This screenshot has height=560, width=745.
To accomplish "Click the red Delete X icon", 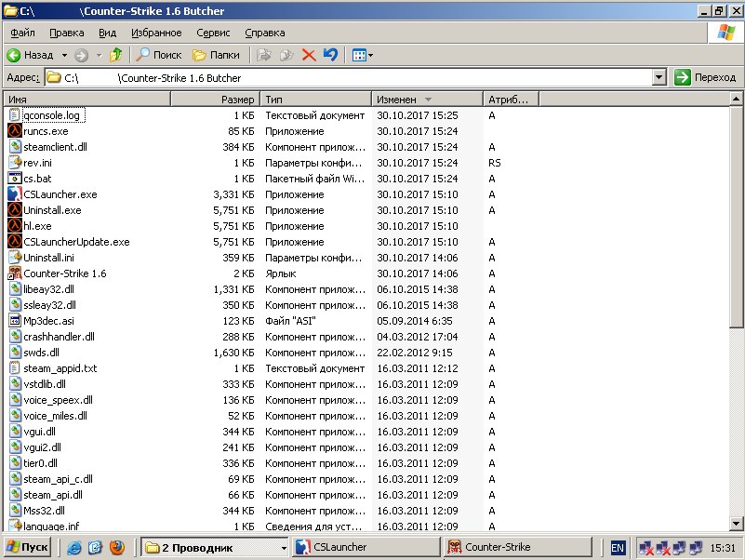I will pos(309,55).
